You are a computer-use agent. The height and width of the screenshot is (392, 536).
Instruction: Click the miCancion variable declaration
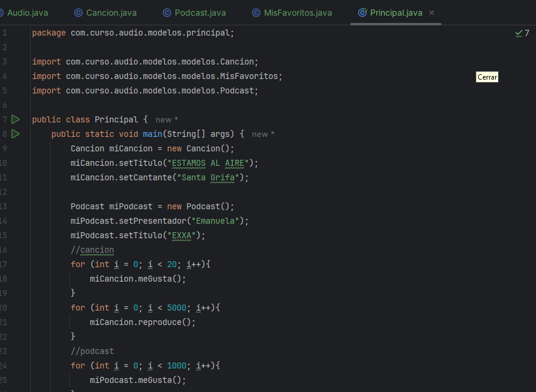[x=131, y=148]
